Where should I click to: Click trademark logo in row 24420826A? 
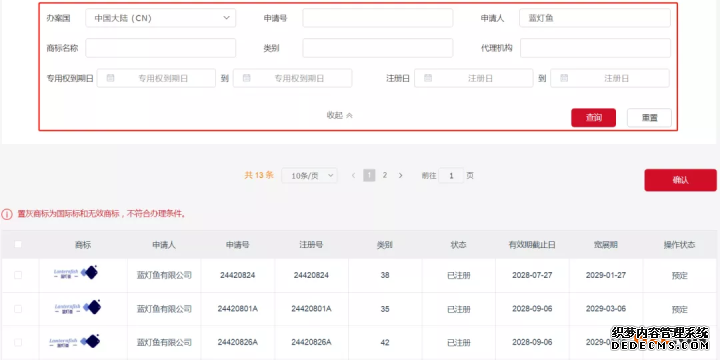pyautogui.click(x=75, y=342)
